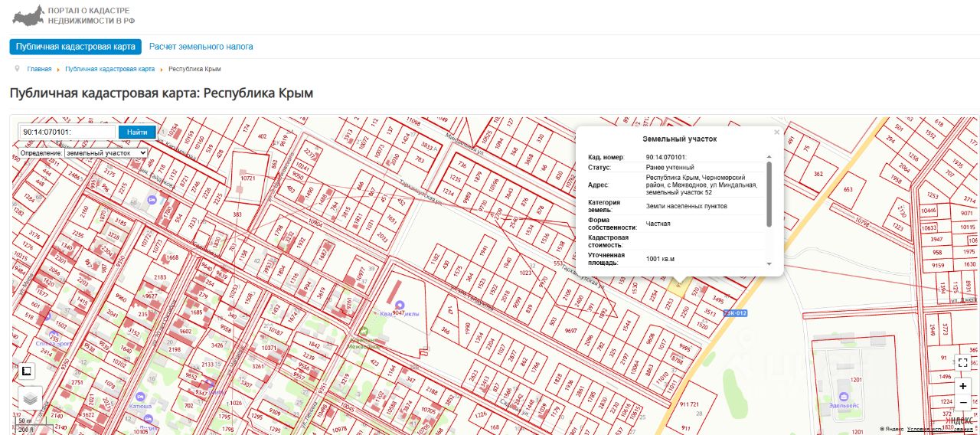Open the map layers switcher icon
Viewport: 980px width, 435px height.
(29, 398)
